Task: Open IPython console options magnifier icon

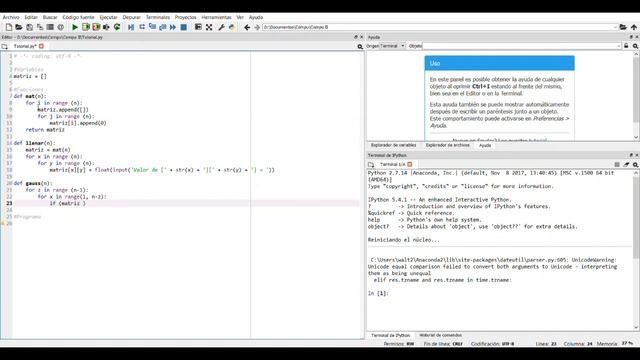Action: 636,164
